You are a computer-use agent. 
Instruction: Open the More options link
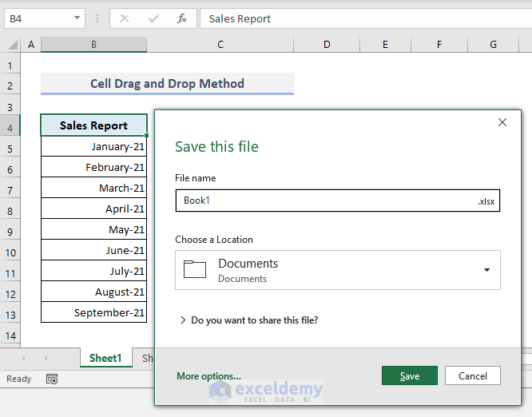pos(208,376)
